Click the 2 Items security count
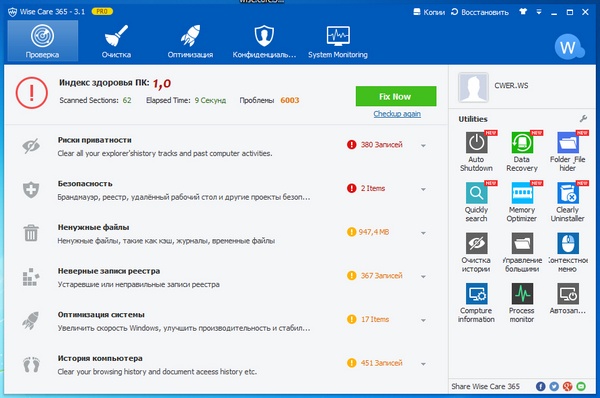The height and width of the screenshot is (398, 600). 373,188
